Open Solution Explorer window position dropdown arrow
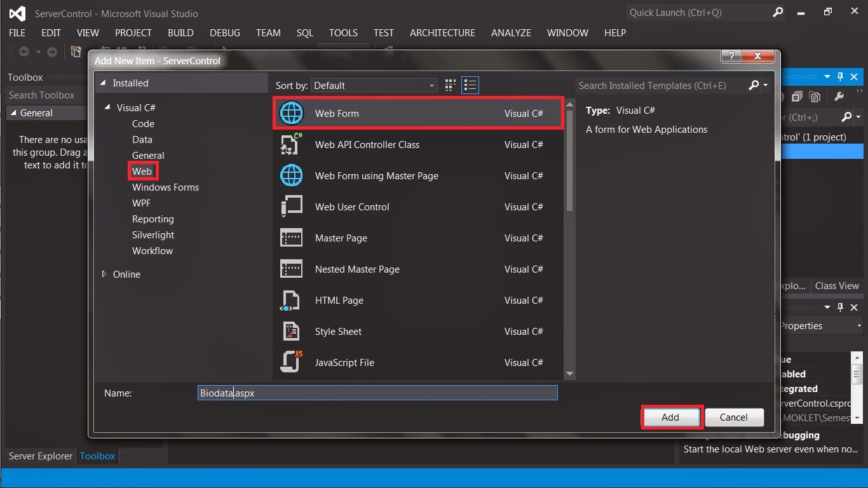868x488 pixels. (827, 76)
